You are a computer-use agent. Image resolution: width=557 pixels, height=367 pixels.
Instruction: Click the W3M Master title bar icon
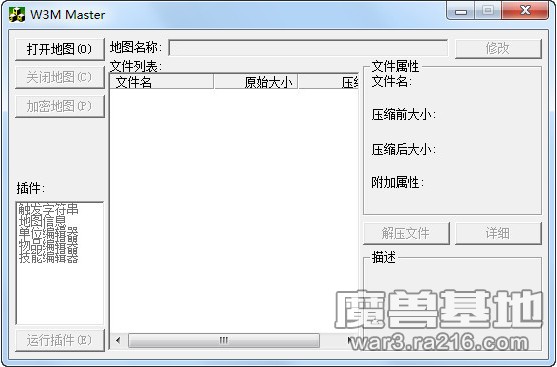click(x=17, y=15)
